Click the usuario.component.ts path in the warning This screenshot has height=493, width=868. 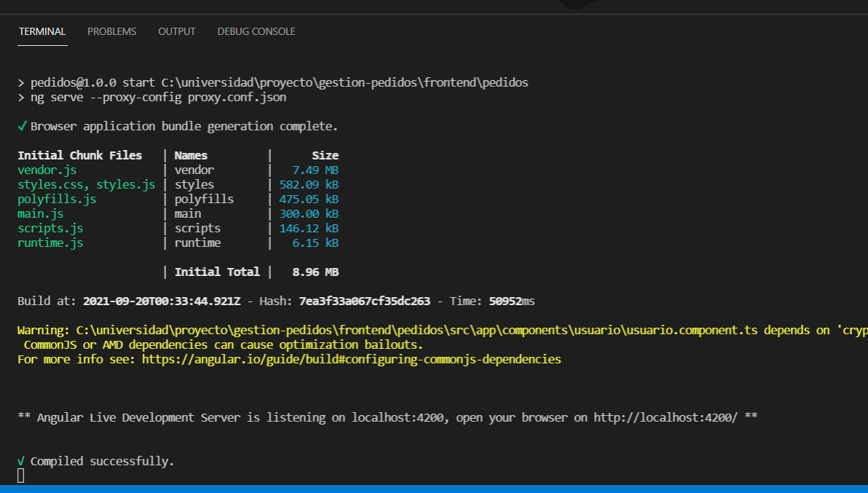pyautogui.click(x=417, y=331)
